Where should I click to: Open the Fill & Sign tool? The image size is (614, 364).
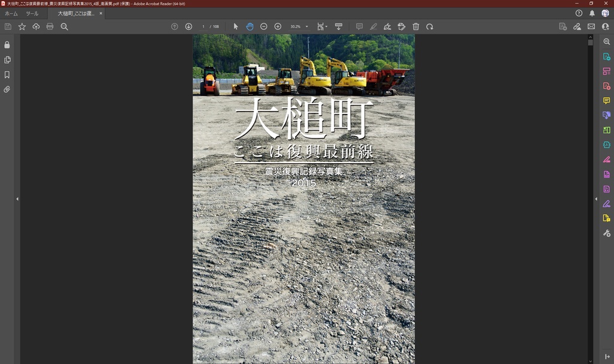(x=606, y=204)
